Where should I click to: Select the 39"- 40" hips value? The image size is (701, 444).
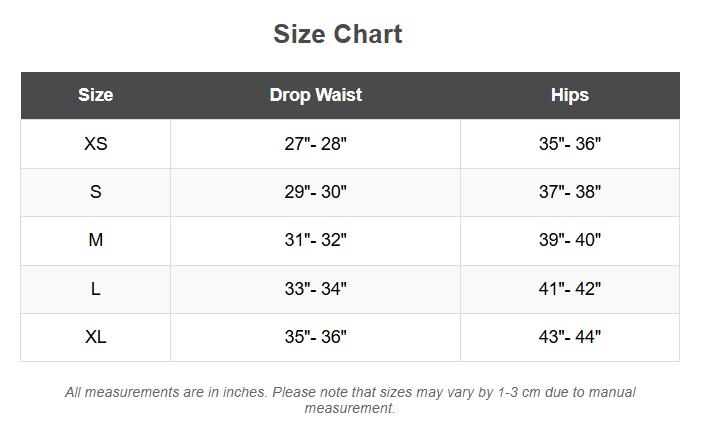click(x=570, y=240)
